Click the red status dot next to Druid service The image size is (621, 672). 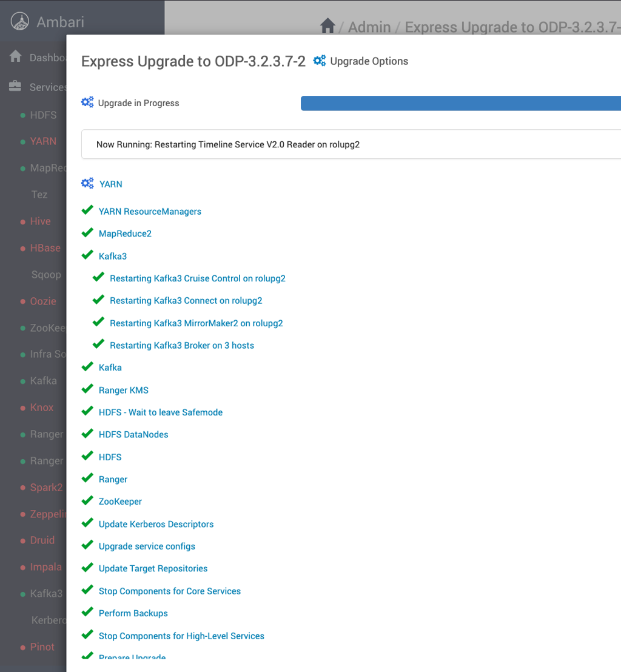click(22, 541)
